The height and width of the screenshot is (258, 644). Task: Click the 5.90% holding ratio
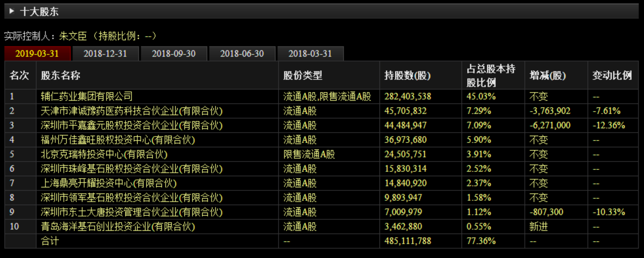pos(479,140)
